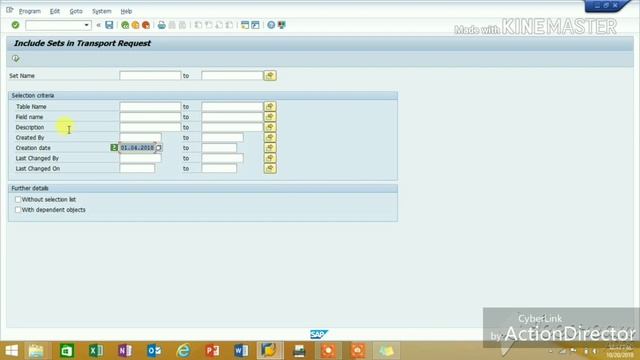Screen dimensions: 640x360
Task: Click the Field name from input field
Action: click(x=150, y=117)
